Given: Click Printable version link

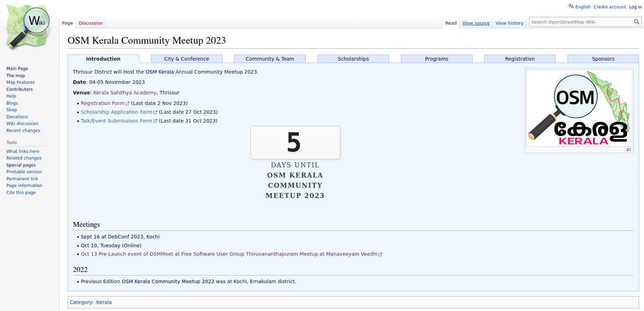Looking at the screenshot, I should click(24, 172).
